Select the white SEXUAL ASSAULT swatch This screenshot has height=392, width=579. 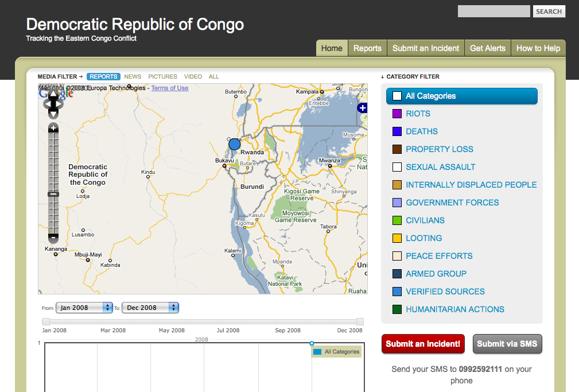point(397,167)
